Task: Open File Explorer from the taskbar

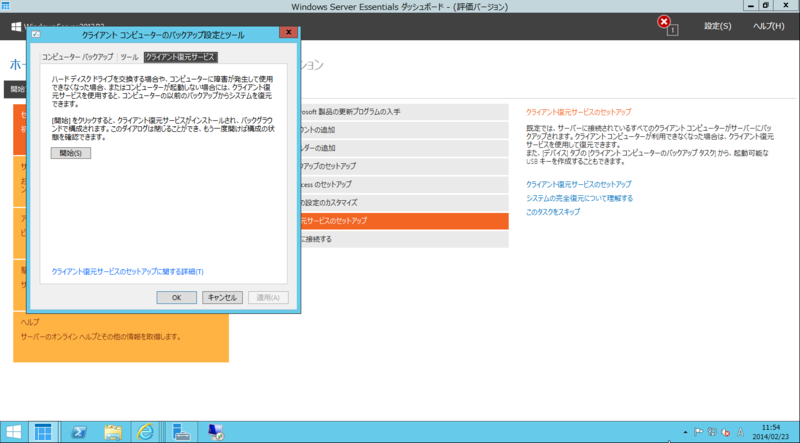Action: coord(113,432)
